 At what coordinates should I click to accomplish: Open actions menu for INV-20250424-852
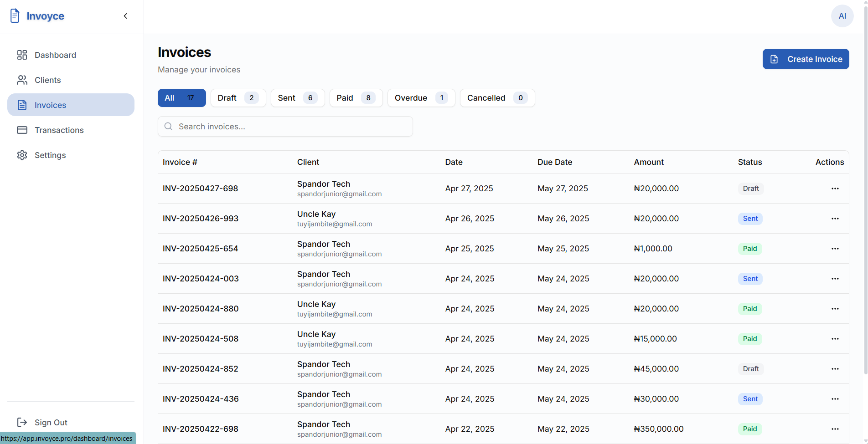(835, 369)
